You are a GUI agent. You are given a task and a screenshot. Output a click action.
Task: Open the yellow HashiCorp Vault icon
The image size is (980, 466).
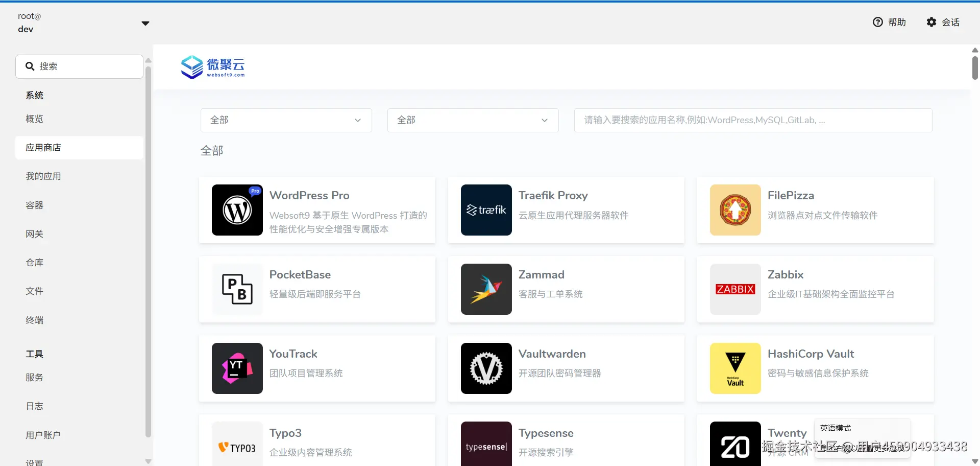click(736, 368)
